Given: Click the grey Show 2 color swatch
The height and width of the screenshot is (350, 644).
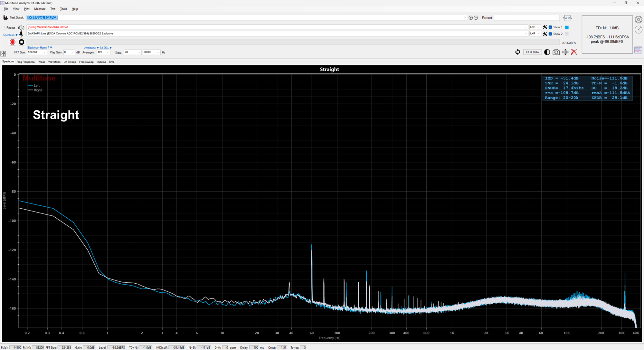Looking at the screenshot, I should (x=567, y=34).
